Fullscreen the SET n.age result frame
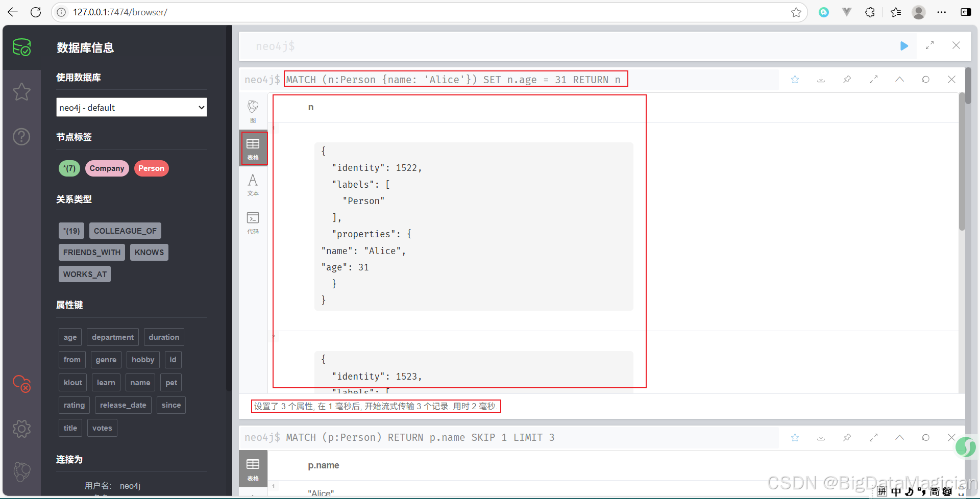Image resolution: width=980 pixels, height=499 pixels. pos(873,80)
